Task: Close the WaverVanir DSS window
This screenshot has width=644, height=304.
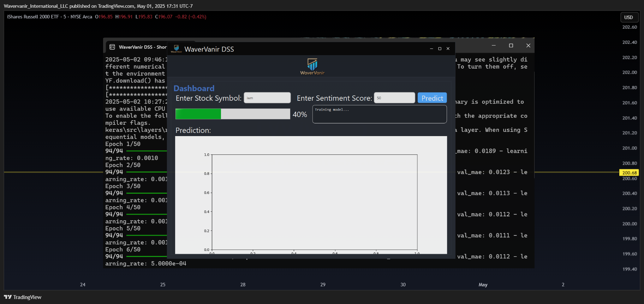Action: (448, 49)
